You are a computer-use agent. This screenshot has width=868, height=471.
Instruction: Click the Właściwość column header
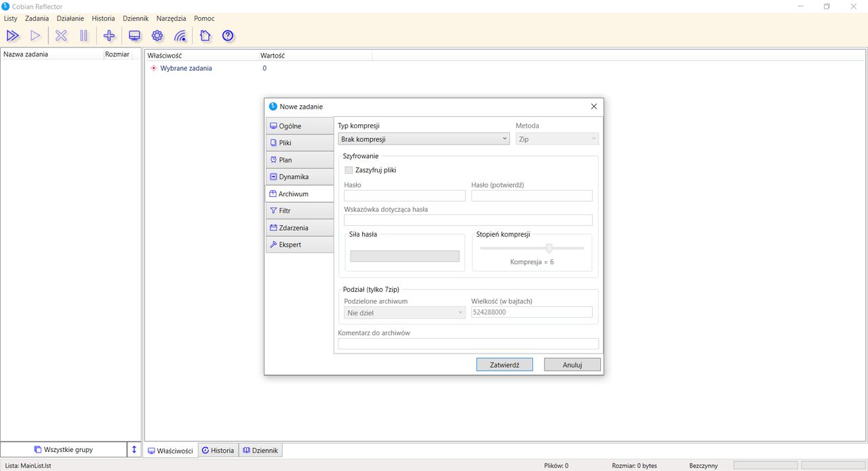(x=202, y=55)
